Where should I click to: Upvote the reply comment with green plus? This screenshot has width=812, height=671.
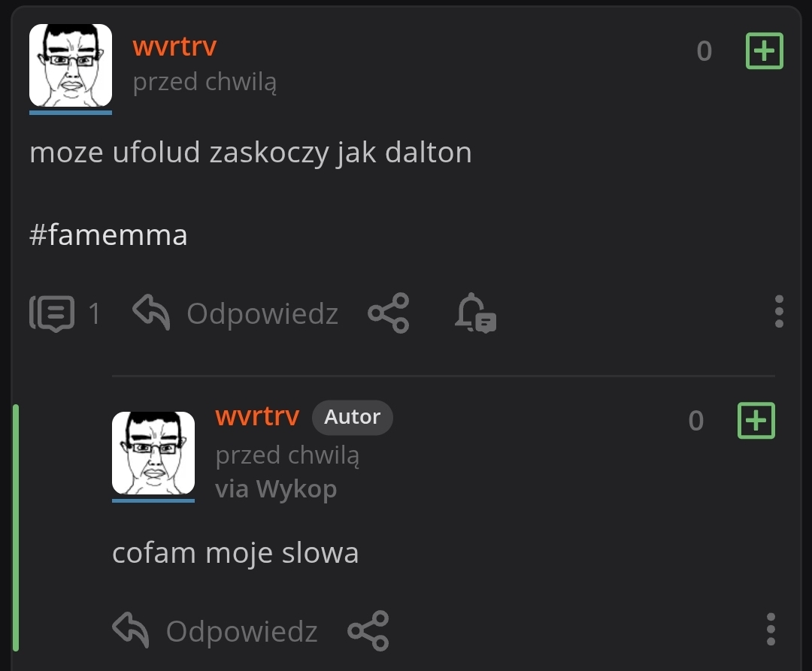coord(756,420)
